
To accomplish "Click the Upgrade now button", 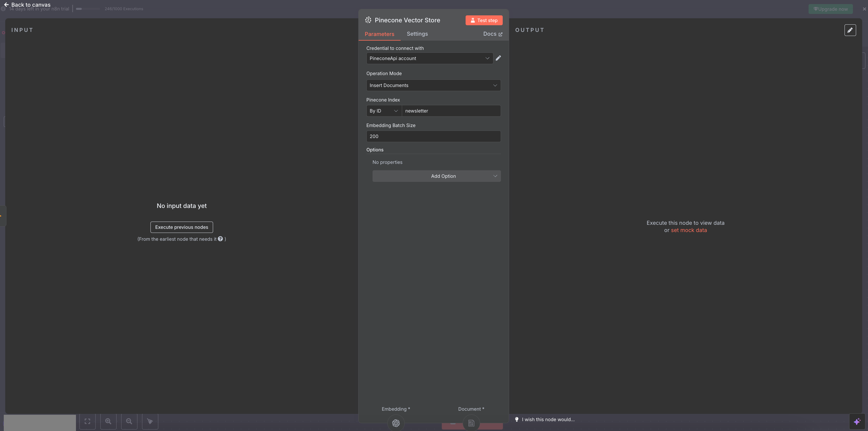I will pyautogui.click(x=831, y=9).
